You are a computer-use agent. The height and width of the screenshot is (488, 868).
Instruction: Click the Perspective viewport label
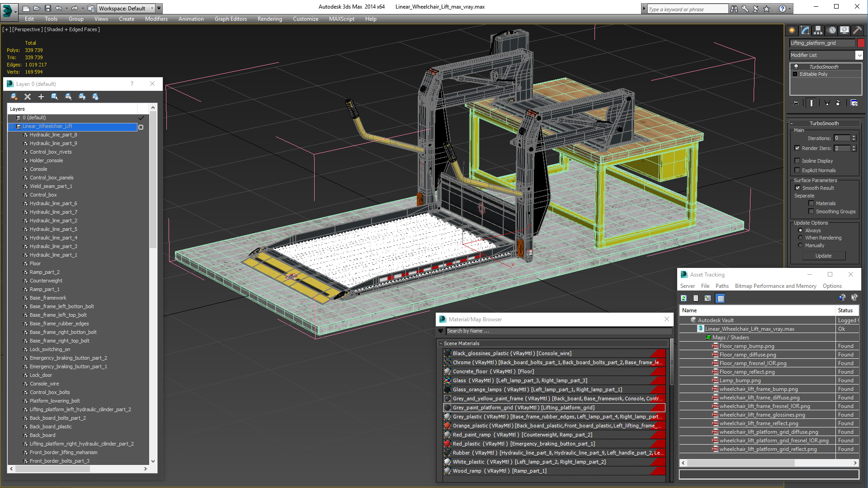27,29
